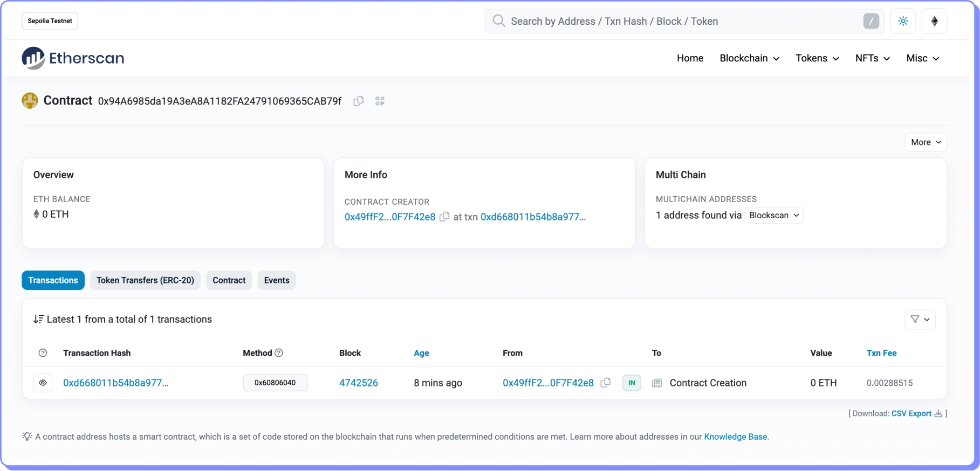Click the help icon beside Transaction Hash

pos(43,353)
